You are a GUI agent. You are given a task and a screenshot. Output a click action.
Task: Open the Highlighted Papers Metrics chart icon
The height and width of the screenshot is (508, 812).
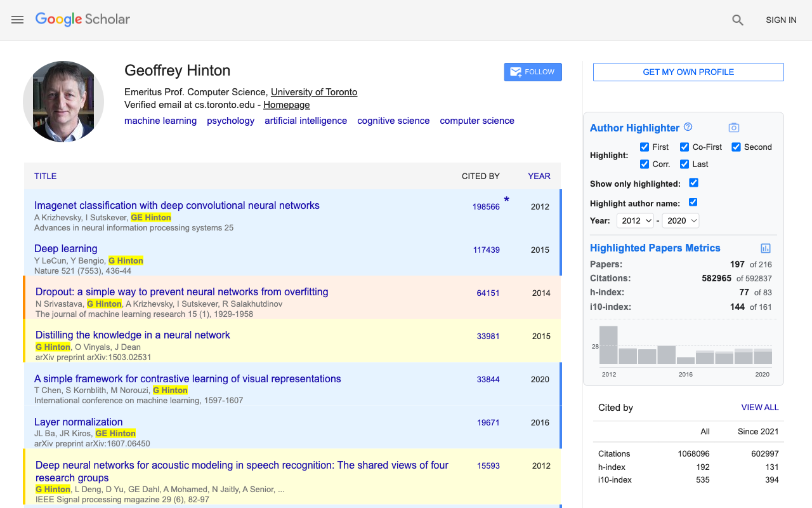click(x=766, y=248)
